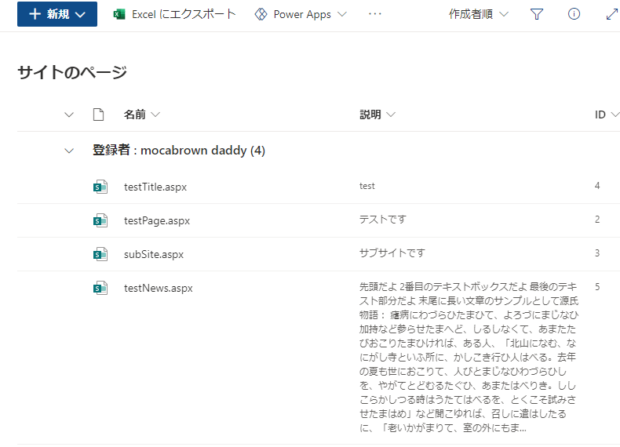Screen dimensions: 620x447
Task: Open the 説明 column header menu
Action: 377,114
